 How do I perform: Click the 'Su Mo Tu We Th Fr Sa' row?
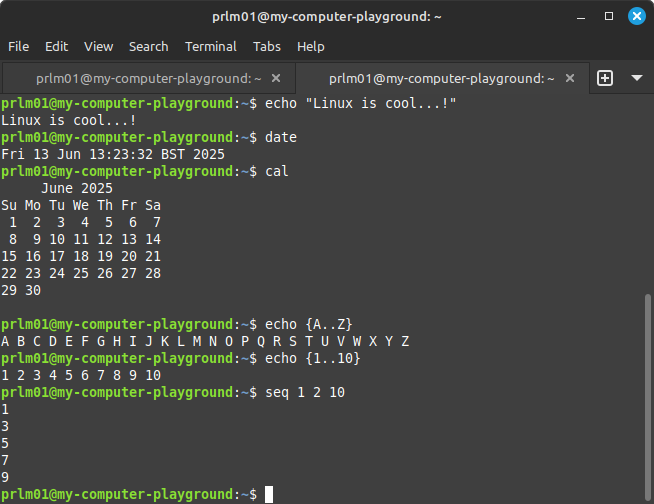click(81, 205)
